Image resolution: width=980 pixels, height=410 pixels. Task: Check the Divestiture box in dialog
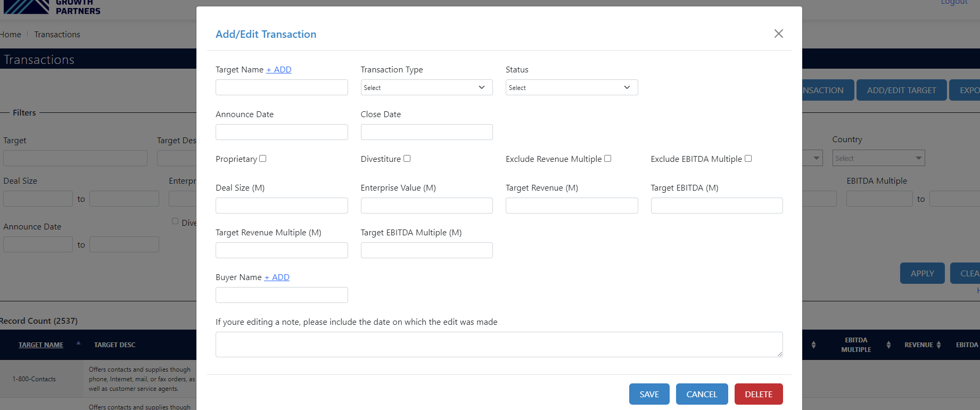[407, 159]
